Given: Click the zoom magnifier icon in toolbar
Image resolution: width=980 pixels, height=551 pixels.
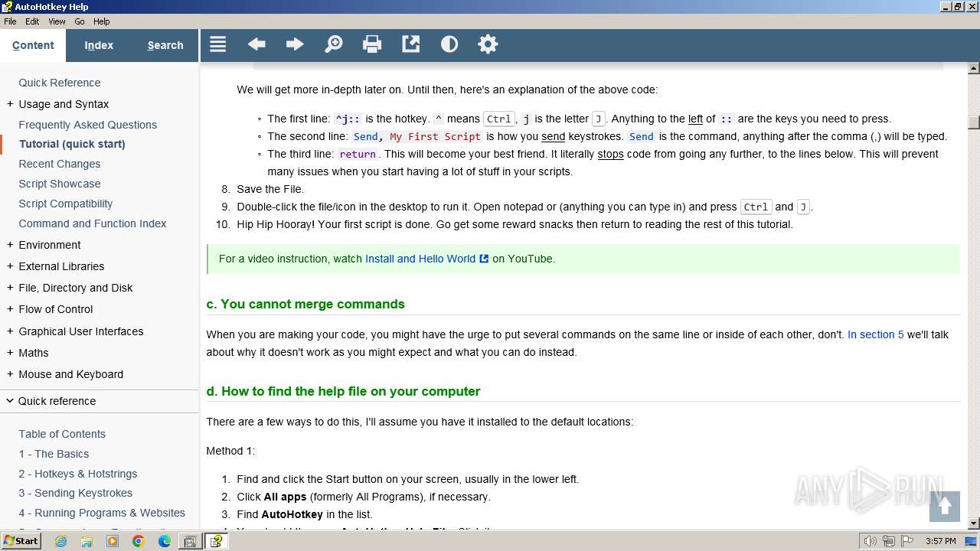Looking at the screenshot, I should [334, 44].
